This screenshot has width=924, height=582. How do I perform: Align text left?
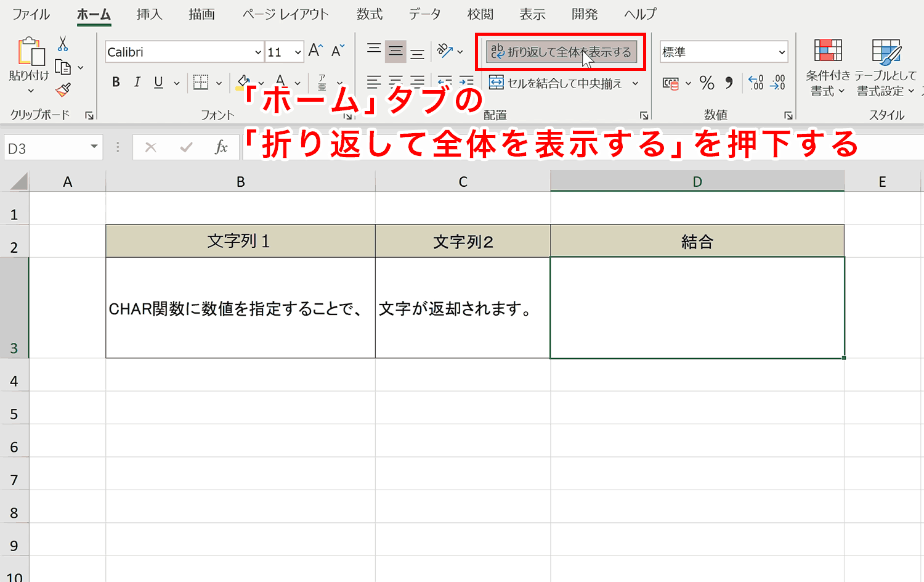[374, 82]
